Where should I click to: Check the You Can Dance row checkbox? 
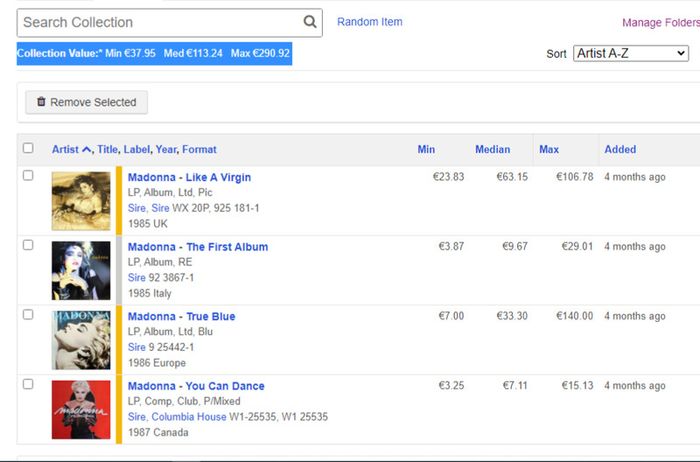coord(28,384)
